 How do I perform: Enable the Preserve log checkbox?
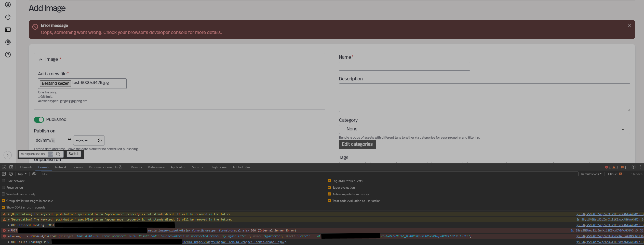point(3,187)
